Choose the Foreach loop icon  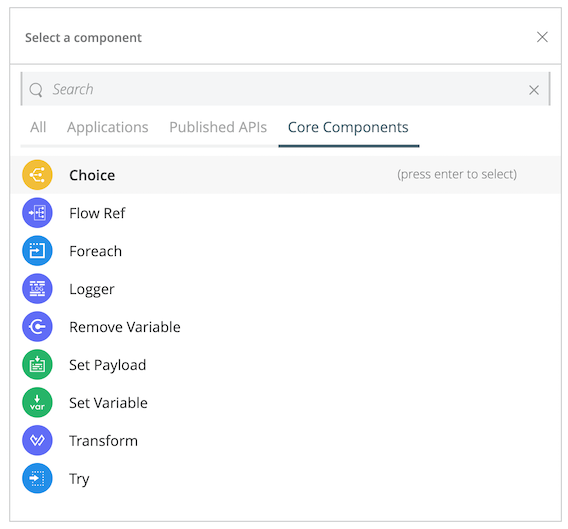(x=37, y=251)
